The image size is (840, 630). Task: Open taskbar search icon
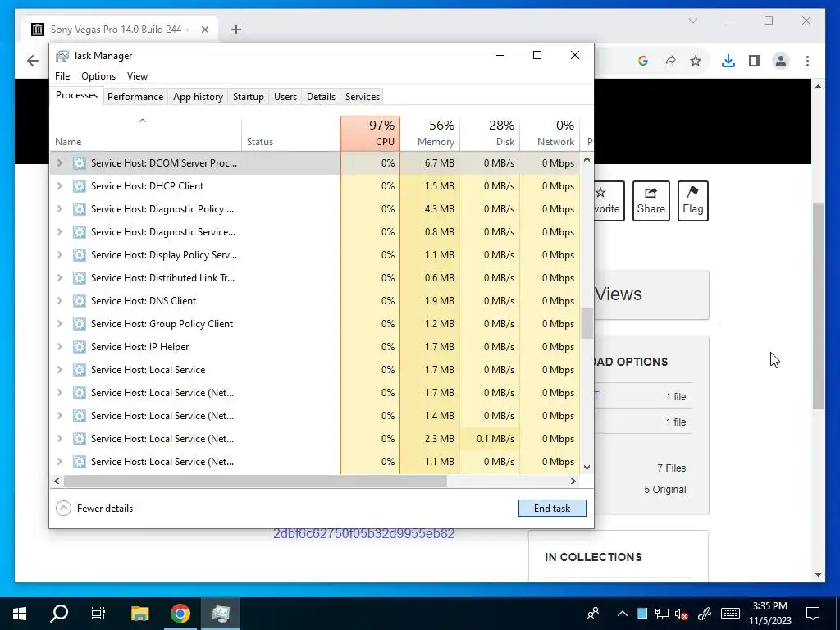pos(59,613)
